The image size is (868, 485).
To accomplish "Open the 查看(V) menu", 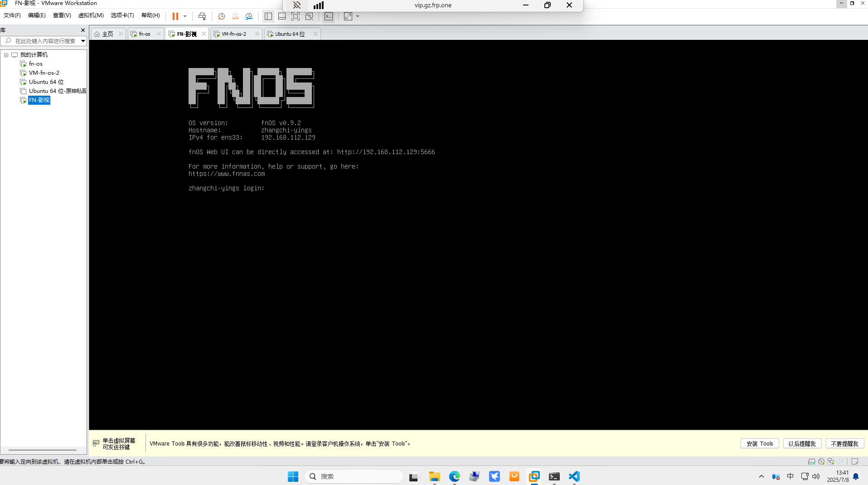I will click(x=62, y=15).
